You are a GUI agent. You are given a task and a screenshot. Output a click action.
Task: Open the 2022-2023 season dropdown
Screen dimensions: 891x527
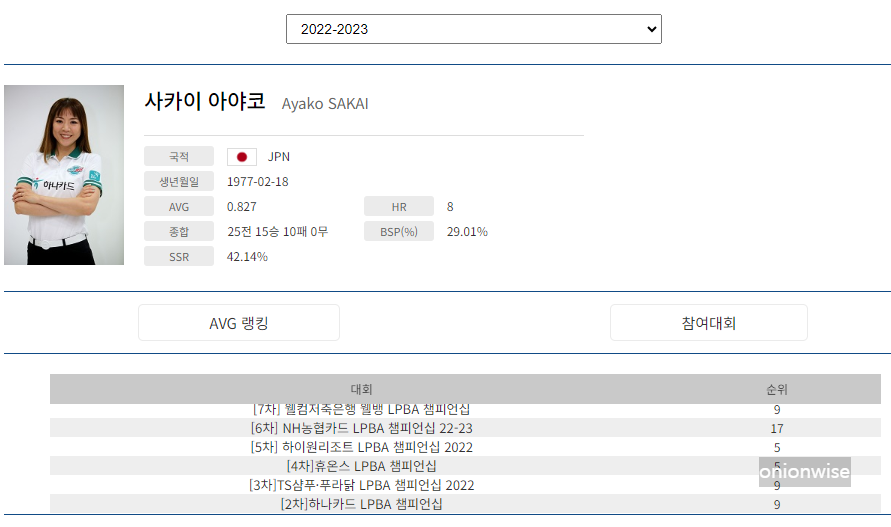(x=473, y=29)
